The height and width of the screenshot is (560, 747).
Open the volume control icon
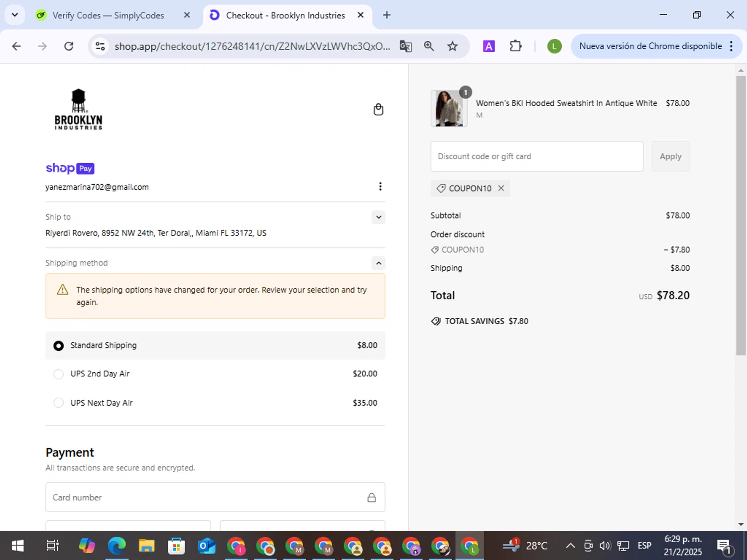(605, 546)
